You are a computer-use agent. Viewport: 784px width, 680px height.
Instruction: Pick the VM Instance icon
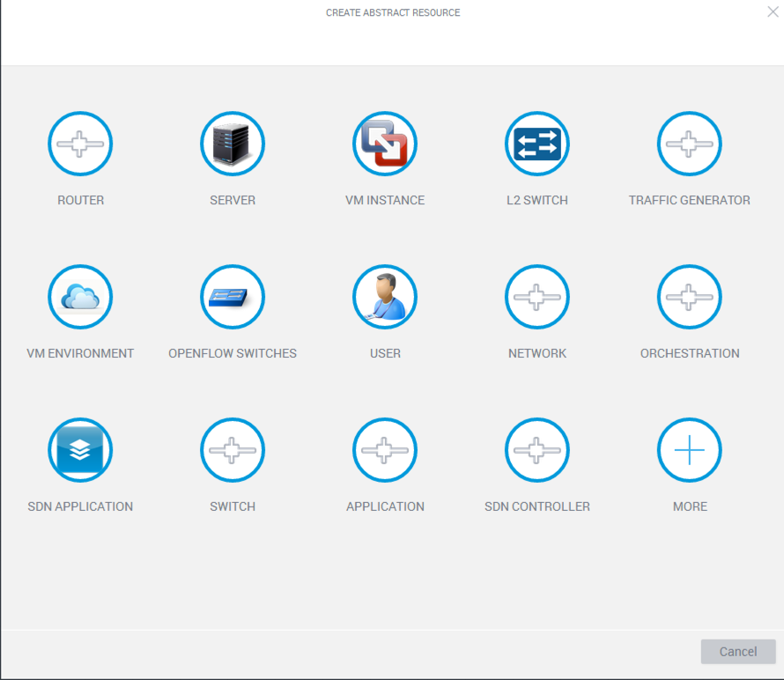385,144
